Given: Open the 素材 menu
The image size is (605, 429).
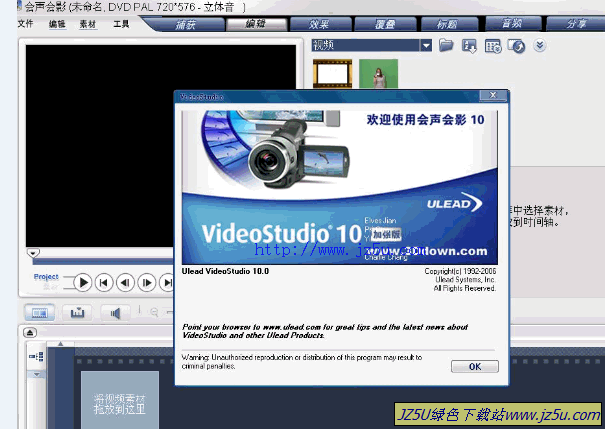Looking at the screenshot, I should 88,24.
